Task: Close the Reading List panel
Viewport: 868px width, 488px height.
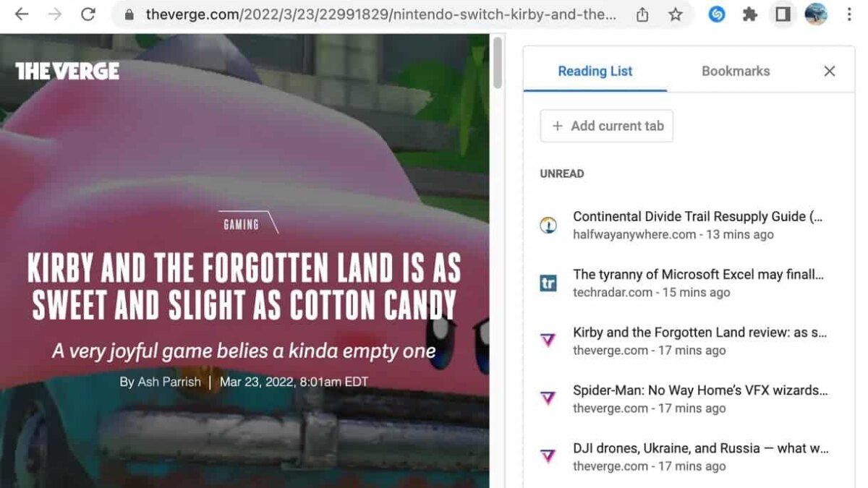Action: point(829,71)
